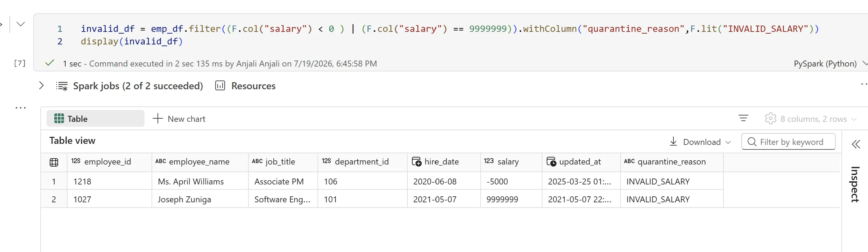Click the hire_date column date icon
Image resolution: width=868 pixels, height=252 pixels.
[416, 162]
